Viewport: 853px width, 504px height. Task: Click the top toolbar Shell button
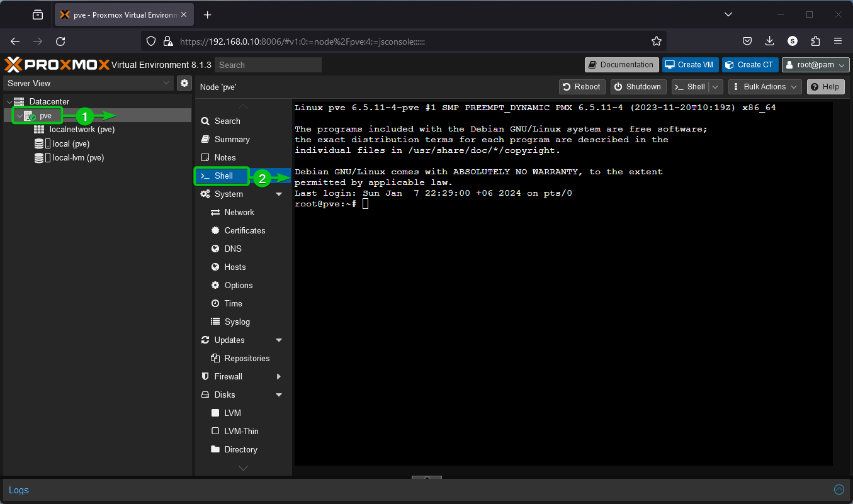[x=690, y=87]
